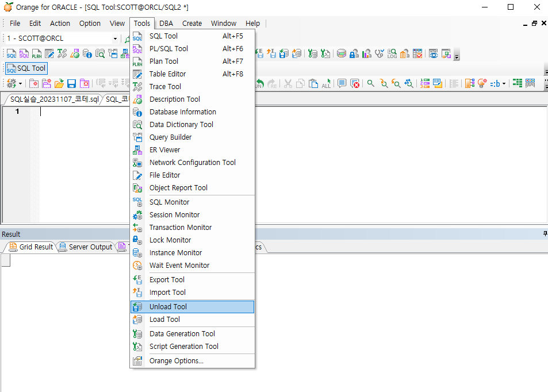Switch to the Server Output tab
Image resolution: width=548 pixels, height=392 pixels.
86,247
